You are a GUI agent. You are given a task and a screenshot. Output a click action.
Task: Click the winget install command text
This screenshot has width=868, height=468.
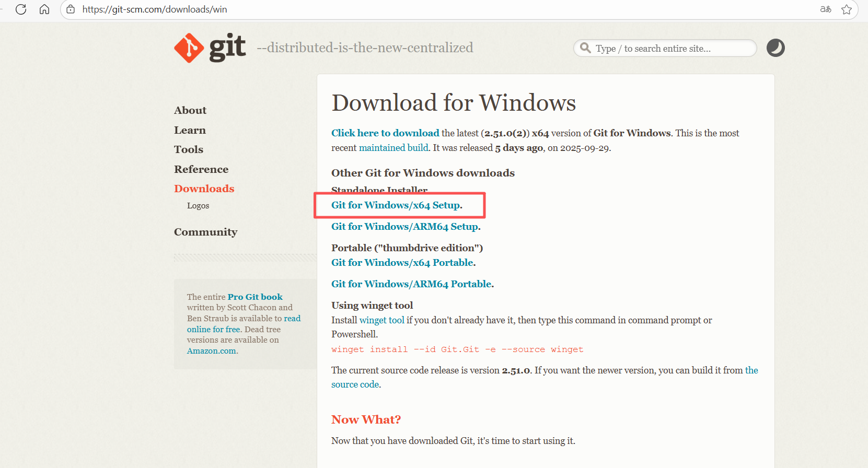(457, 349)
